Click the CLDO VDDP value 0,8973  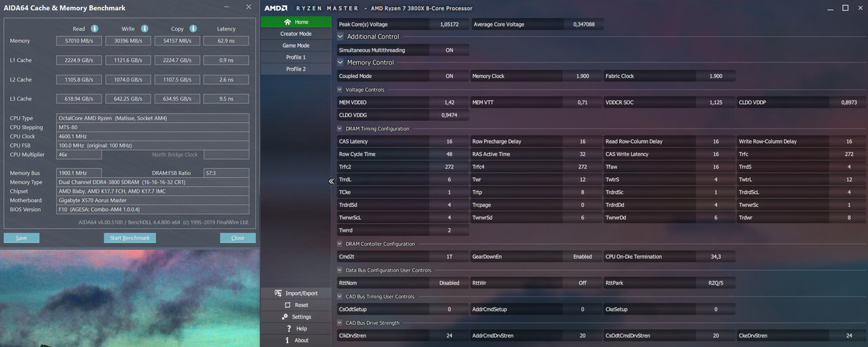pyautogui.click(x=849, y=103)
